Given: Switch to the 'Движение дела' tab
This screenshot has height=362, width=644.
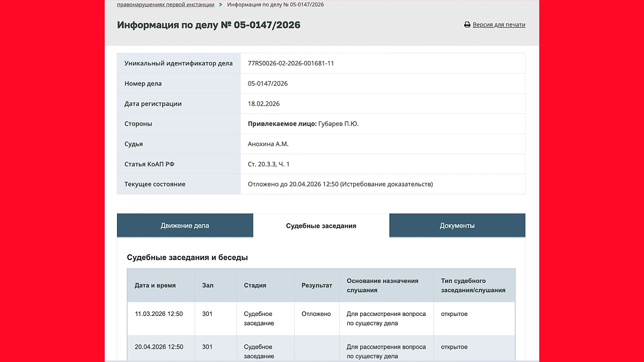Looking at the screenshot, I should point(185,225).
